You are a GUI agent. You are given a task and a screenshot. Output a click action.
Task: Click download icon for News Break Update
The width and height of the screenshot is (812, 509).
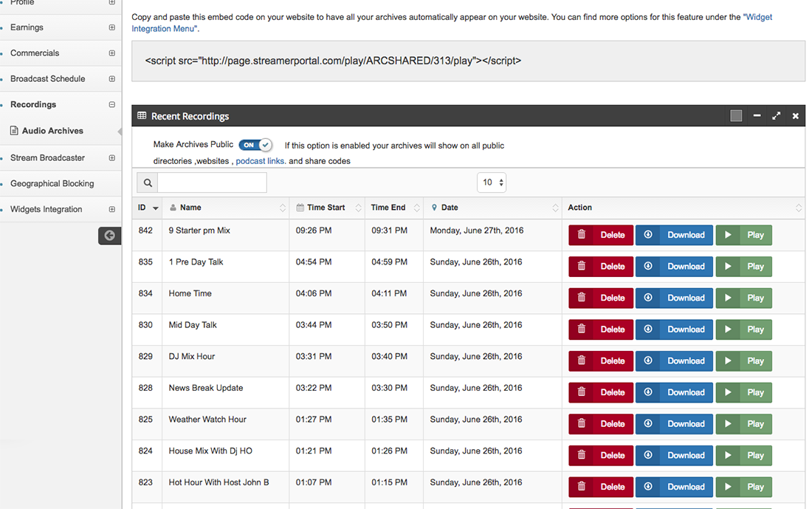point(648,392)
